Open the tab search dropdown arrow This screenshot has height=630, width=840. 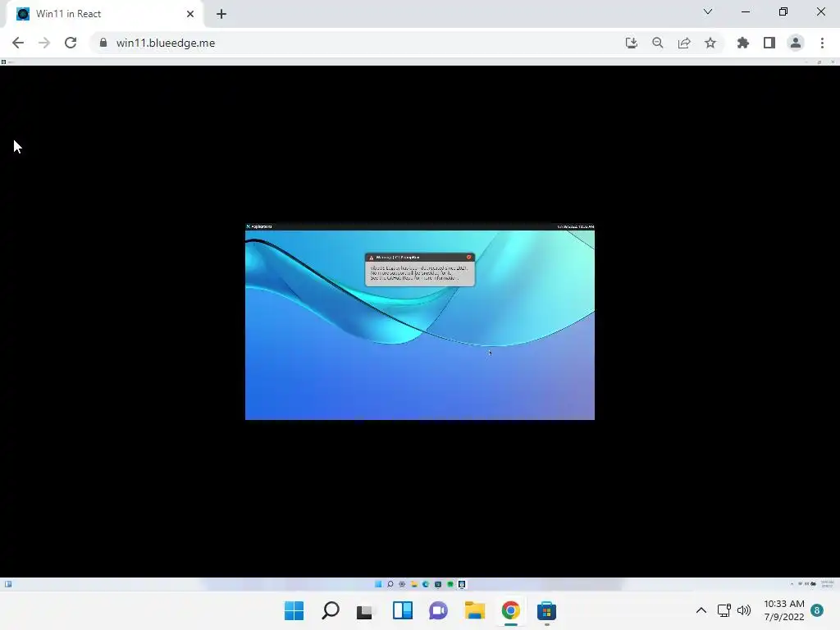[708, 11]
